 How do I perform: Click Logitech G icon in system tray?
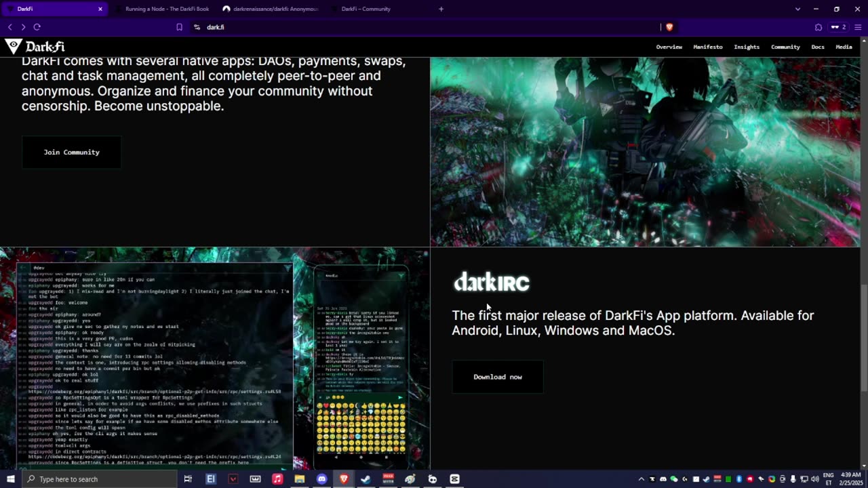coord(685,479)
